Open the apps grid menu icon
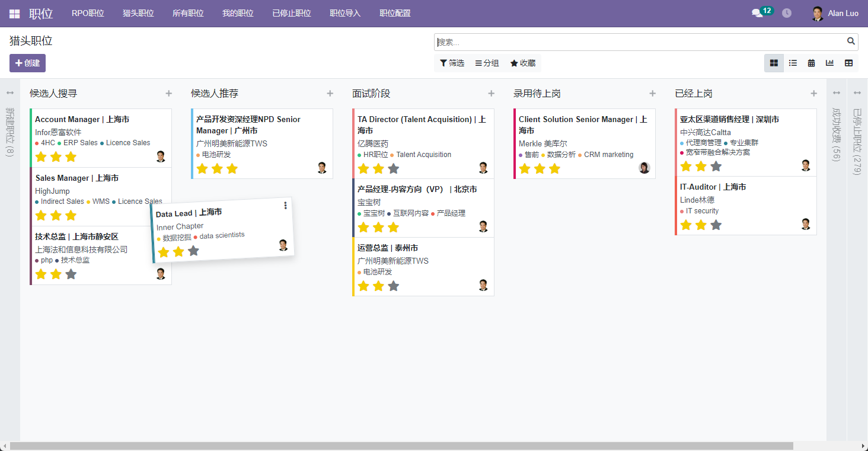 [x=15, y=14]
